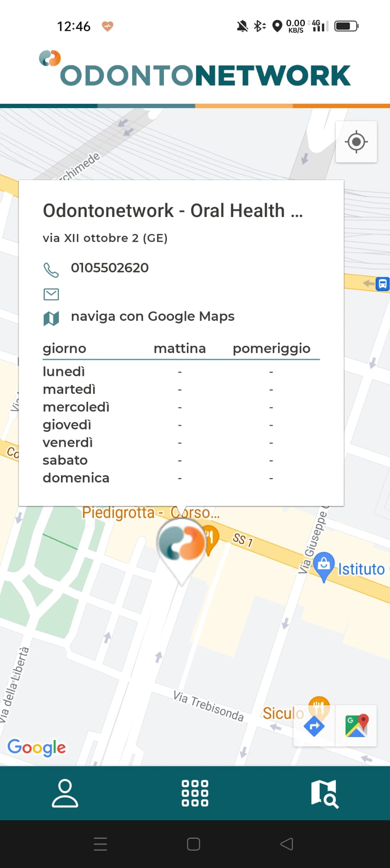The width and height of the screenshot is (390, 868).
Task: Tap the mattina column header
Action: pyautogui.click(x=180, y=348)
